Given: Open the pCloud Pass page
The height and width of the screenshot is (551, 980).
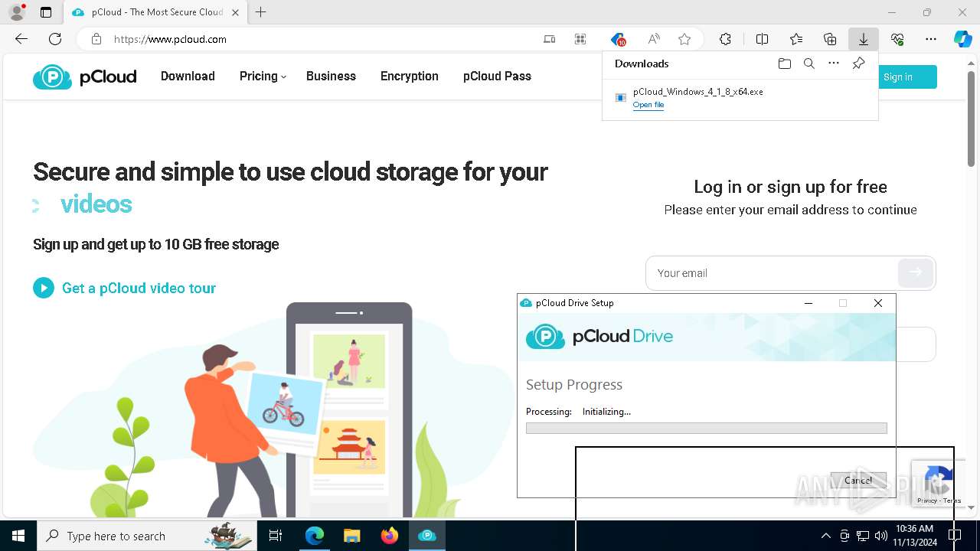Looking at the screenshot, I should pos(497,76).
